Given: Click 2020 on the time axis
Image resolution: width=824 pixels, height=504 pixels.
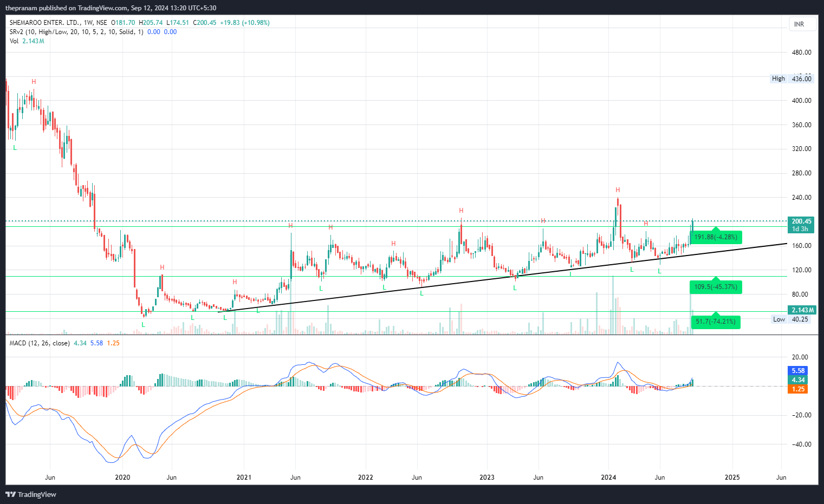Looking at the screenshot, I should (123, 477).
